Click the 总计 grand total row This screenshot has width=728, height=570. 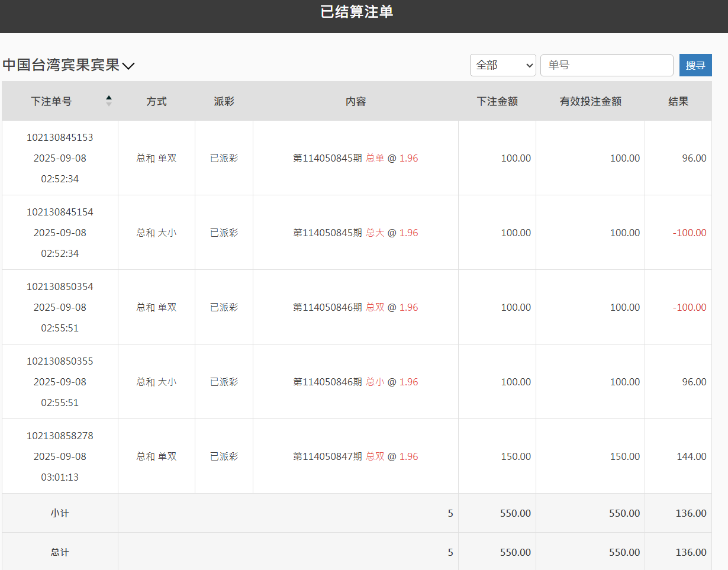(x=59, y=552)
